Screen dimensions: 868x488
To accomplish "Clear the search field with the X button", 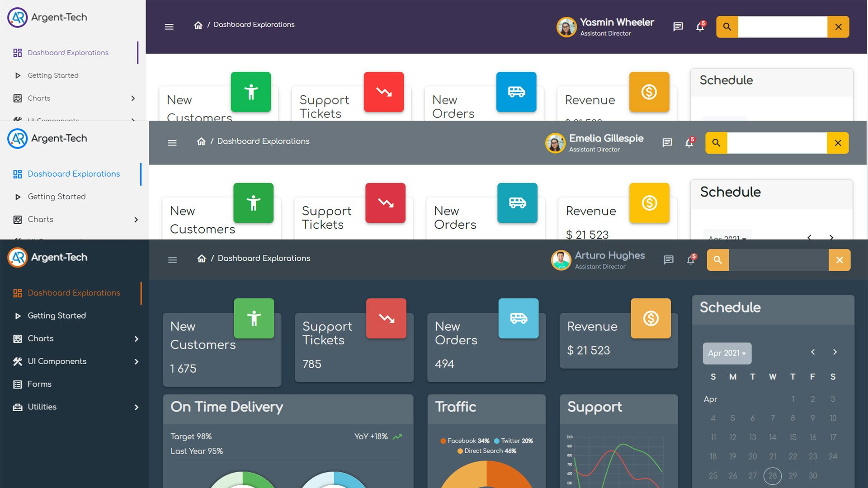I will 840,260.
